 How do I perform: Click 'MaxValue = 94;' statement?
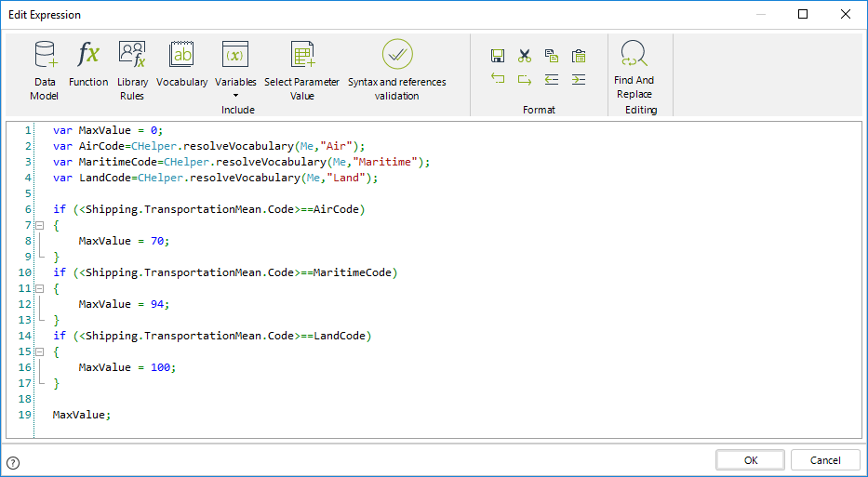click(x=124, y=304)
